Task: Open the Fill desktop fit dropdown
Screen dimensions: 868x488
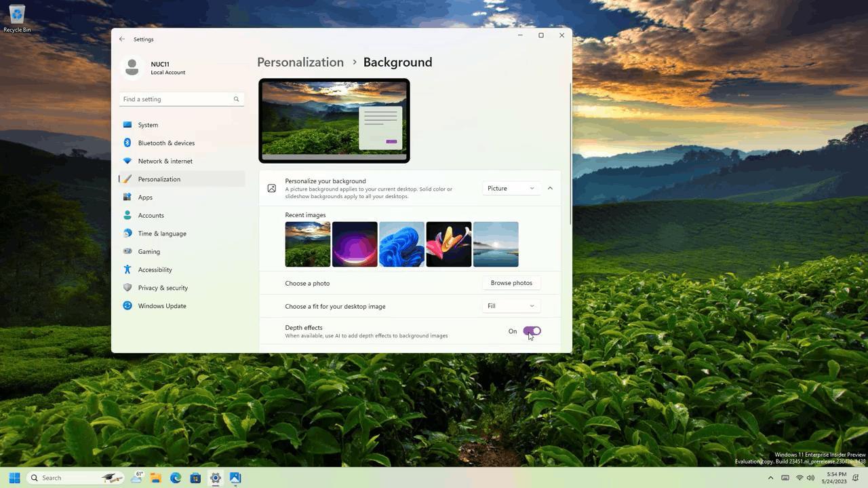Action: 511,306
